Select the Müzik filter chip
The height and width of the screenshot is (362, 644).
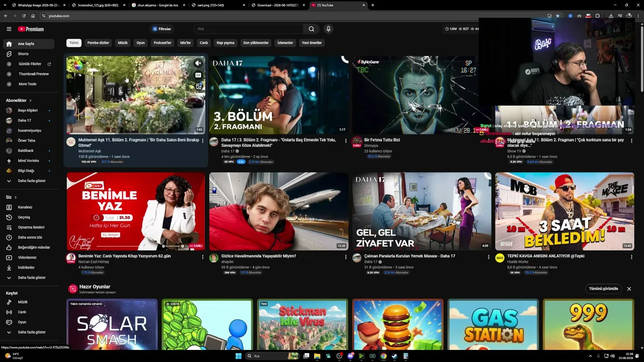(x=123, y=43)
